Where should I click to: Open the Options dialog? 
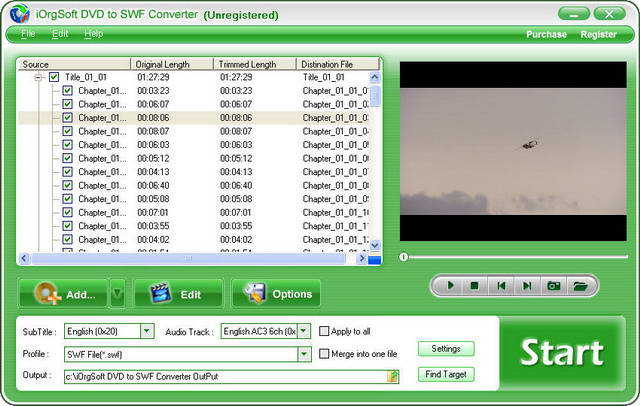pos(276,293)
